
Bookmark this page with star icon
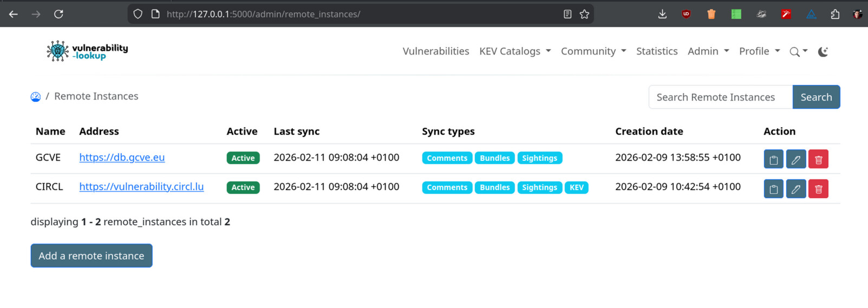[584, 14]
